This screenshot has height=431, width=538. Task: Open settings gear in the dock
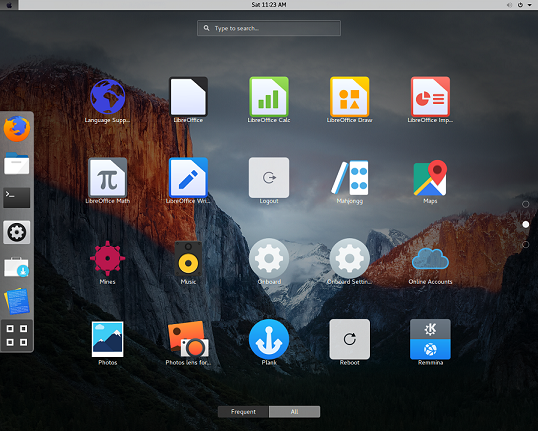(17, 232)
